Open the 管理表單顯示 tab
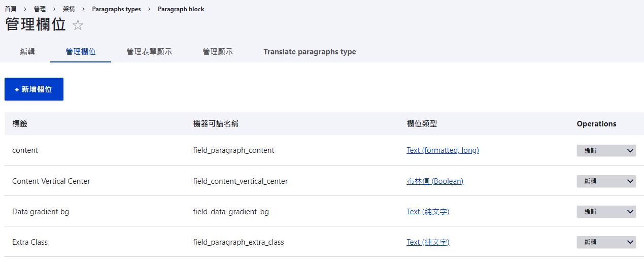The height and width of the screenshot is (264, 644). coord(149,52)
